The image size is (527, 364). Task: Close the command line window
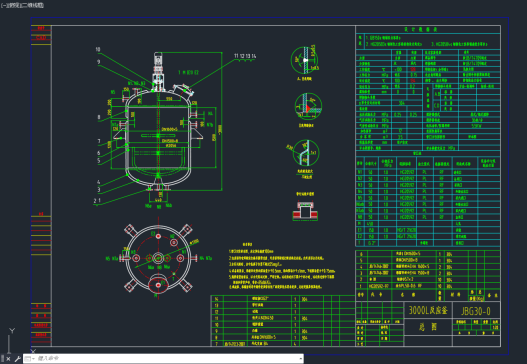9,359
